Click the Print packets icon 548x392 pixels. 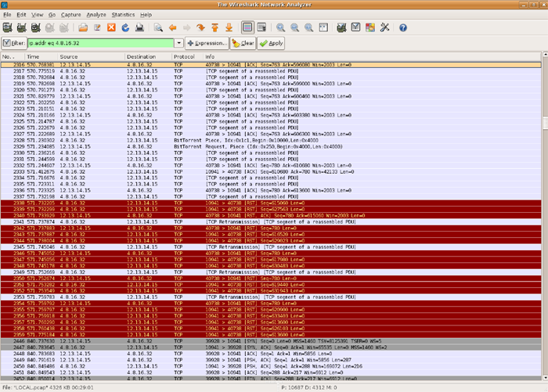139,27
